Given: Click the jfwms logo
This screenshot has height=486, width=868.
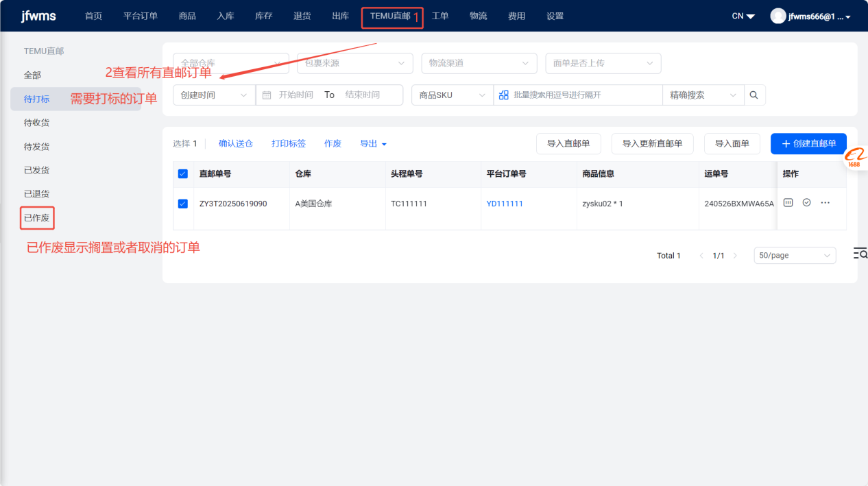Looking at the screenshot, I should tap(38, 16).
